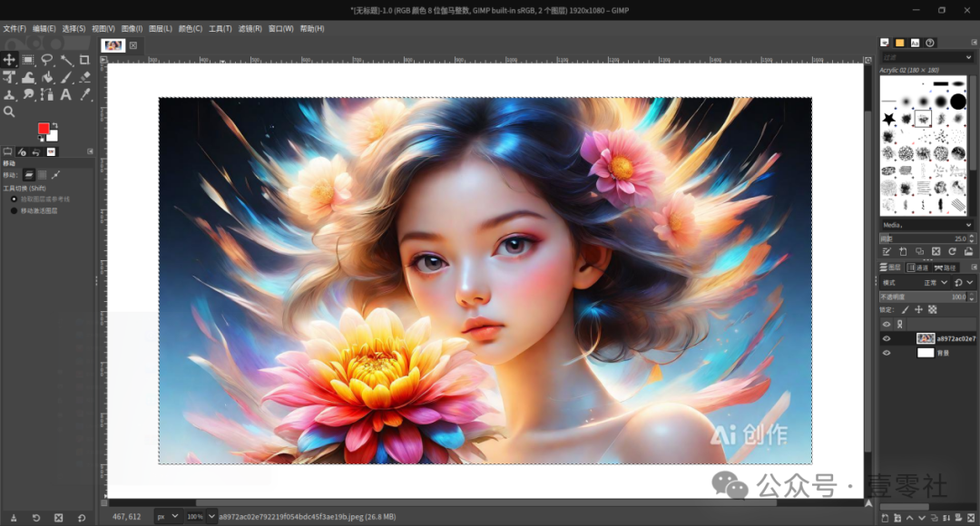Click Refresh brushes icon
This screenshot has height=526, width=980.
[953, 252]
